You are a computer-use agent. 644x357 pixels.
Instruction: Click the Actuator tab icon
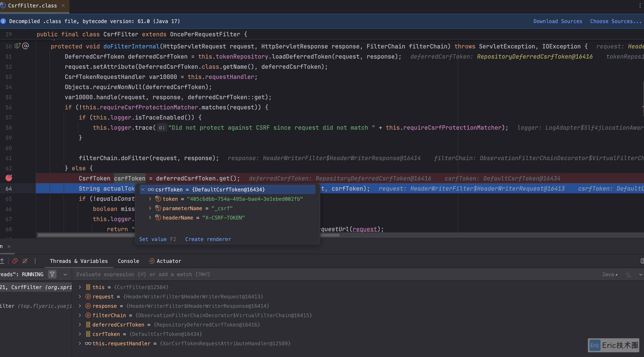(x=152, y=261)
